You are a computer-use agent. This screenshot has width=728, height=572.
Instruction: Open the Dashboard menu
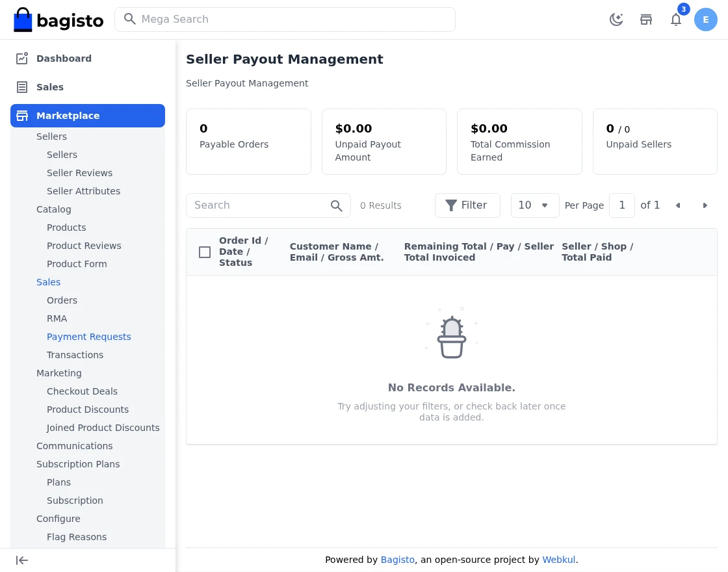click(87, 58)
